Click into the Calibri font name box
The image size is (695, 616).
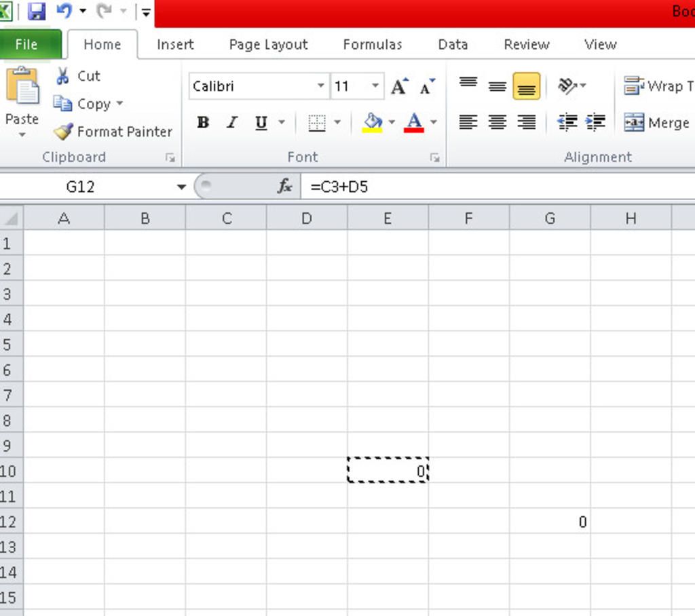point(252,86)
